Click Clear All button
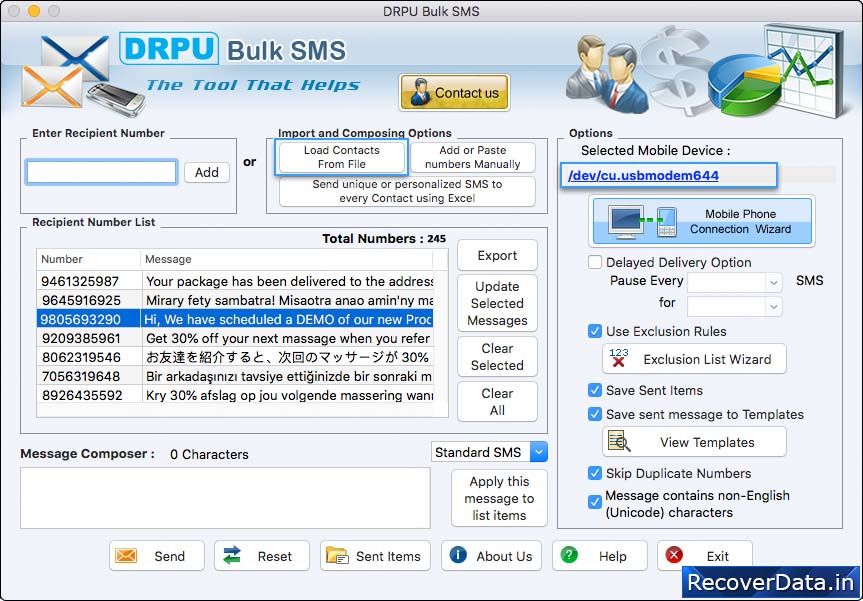This screenshot has height=601, width=863. (x=497, y=402)
